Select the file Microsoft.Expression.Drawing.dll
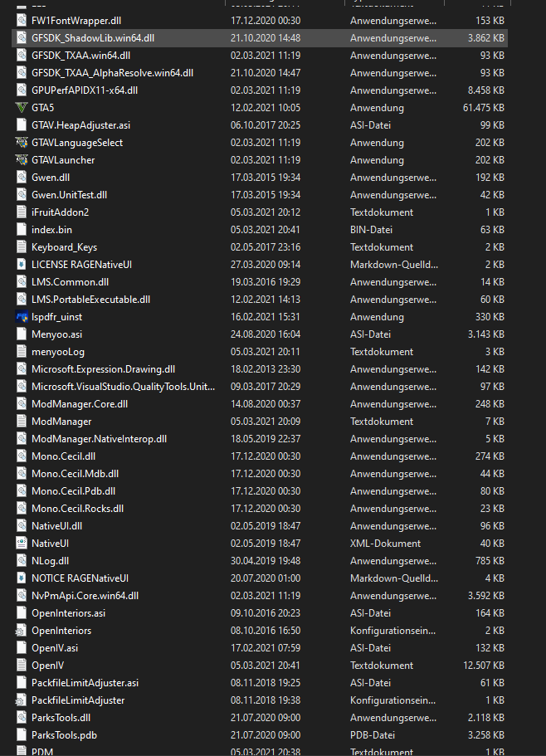Image resolution: width=546 pixels, height=756 pixels. coord(103,368)
